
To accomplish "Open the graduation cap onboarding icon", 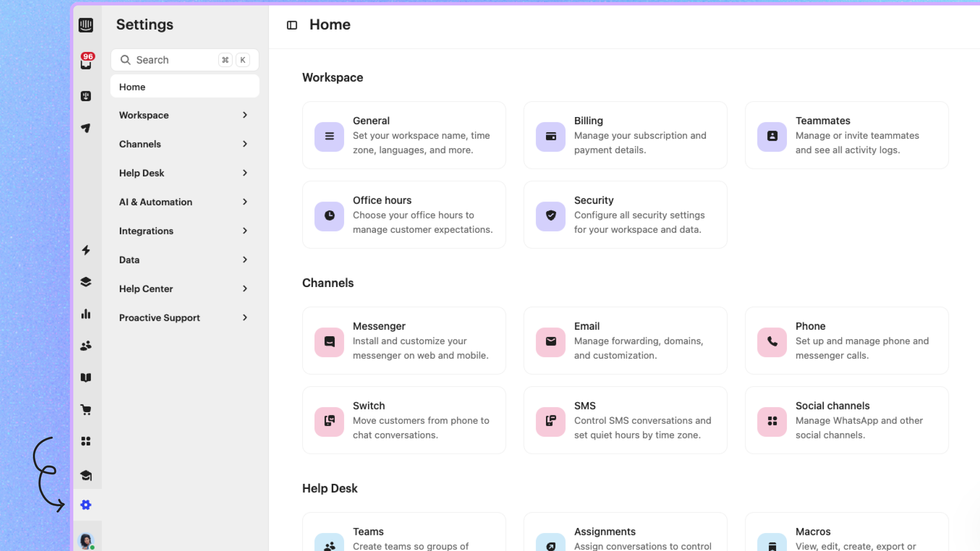I will [x=86, y=475].
